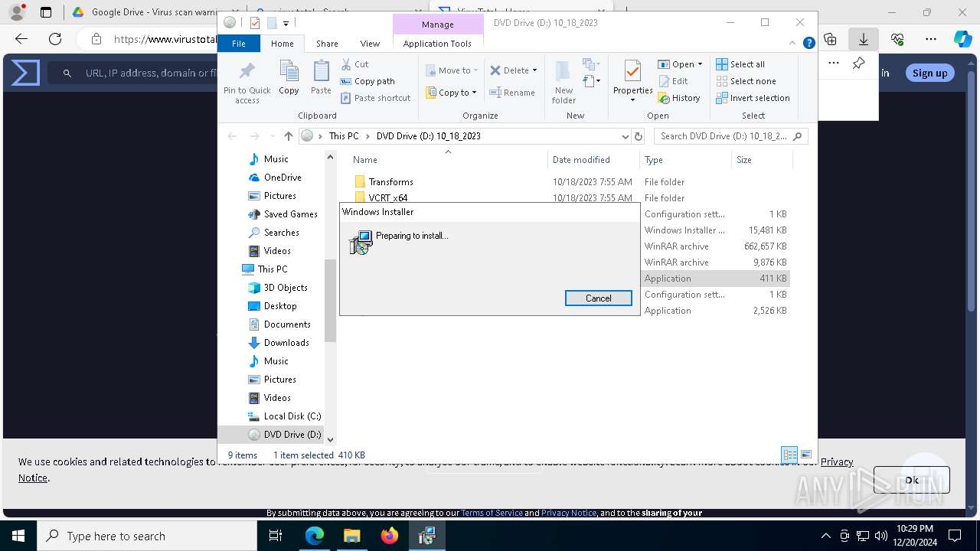Click taskbar search box
980x551 pixels.
(147, 536)
